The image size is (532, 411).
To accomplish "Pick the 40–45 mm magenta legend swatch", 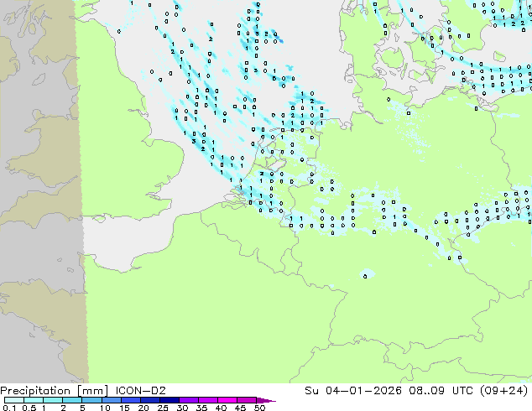I will [227, 400].
